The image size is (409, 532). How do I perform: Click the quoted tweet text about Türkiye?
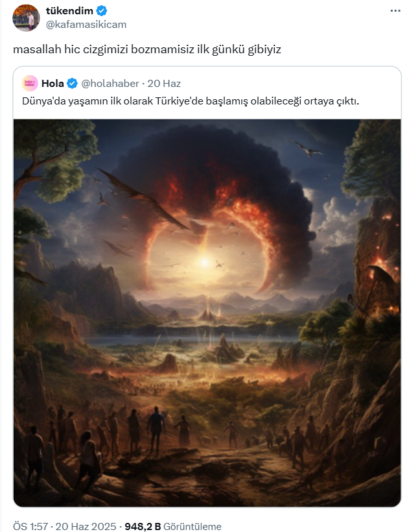pos(191,101)
